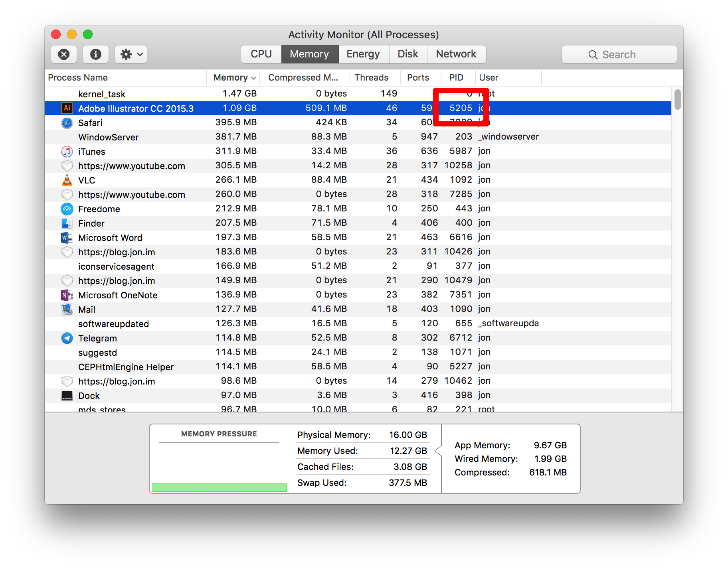Click the Telegram paper plane icon
Screen dimensions: 728x568
pyautogui.click(x=67, y=338)
